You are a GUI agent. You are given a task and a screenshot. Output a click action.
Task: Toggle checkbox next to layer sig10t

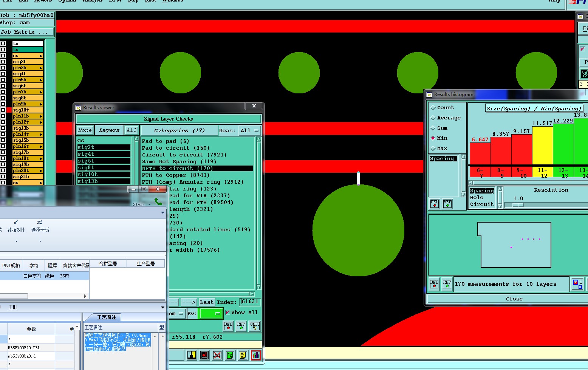tap(3, 110)
